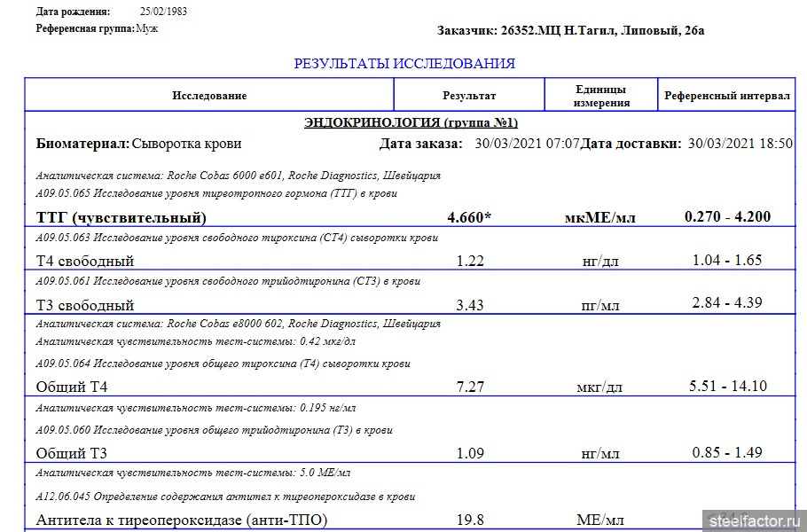Click the 'A09.05.060' test code line
The width and height of the screenshot is (807, 532).
[214, 430]
